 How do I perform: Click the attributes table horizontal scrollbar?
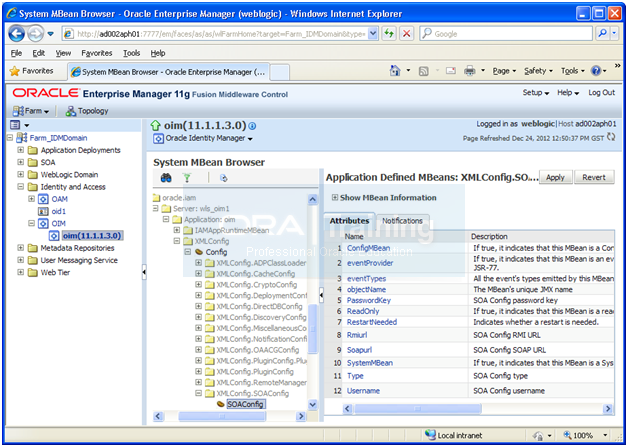[417, 409]
